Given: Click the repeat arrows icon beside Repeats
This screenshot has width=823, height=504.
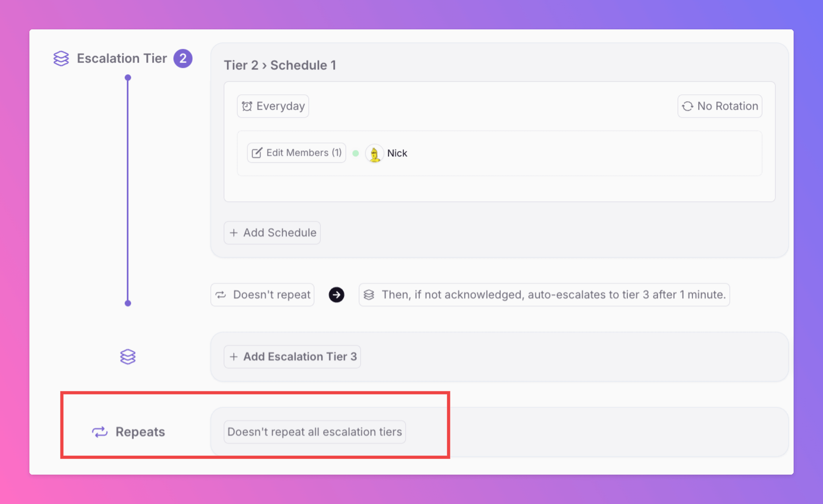Looking at the screenshot, I should pyautogui.click(x=100, y=432).
